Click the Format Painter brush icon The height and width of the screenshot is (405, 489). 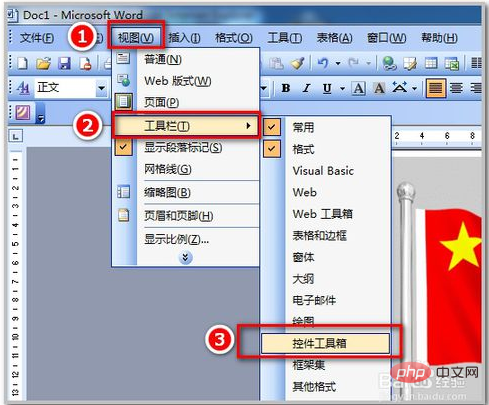pyautogui.click(x=298, y=63)
